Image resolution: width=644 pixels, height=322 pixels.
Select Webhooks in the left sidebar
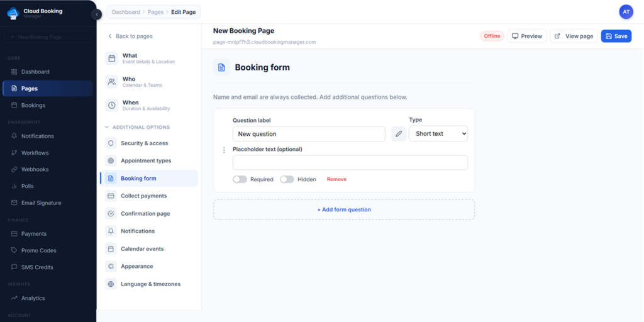(x=35, y=170)
